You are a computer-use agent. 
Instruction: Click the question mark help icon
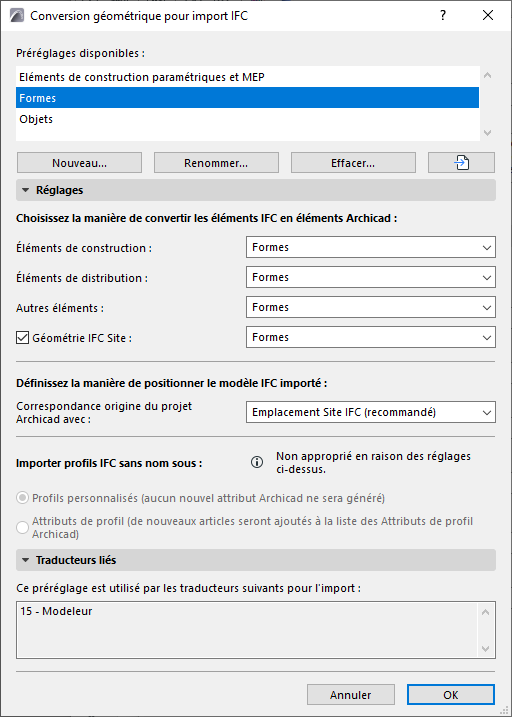443,16
